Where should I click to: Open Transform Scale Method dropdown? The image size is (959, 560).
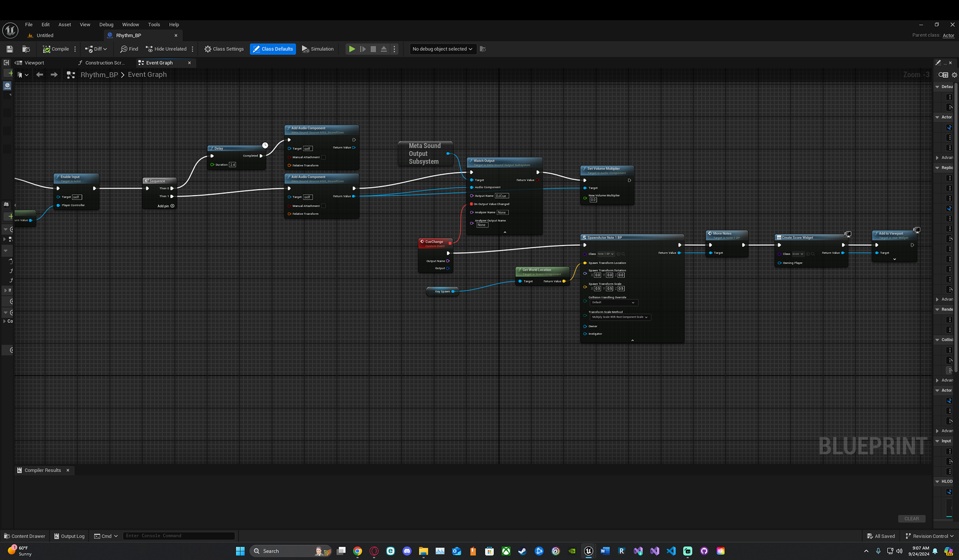click(620, 317)
